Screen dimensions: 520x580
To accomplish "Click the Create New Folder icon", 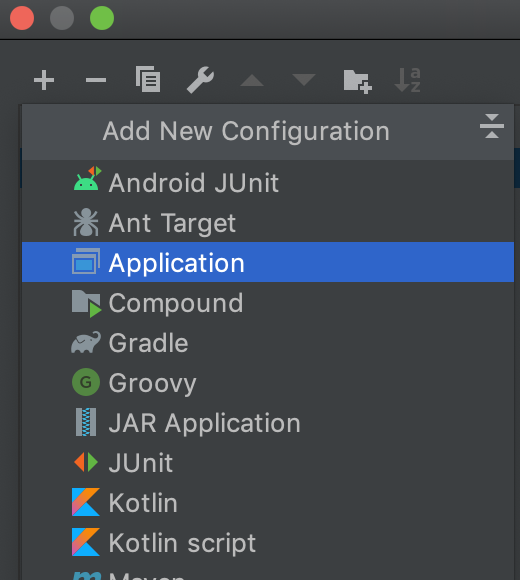I will tap(357, 81).
